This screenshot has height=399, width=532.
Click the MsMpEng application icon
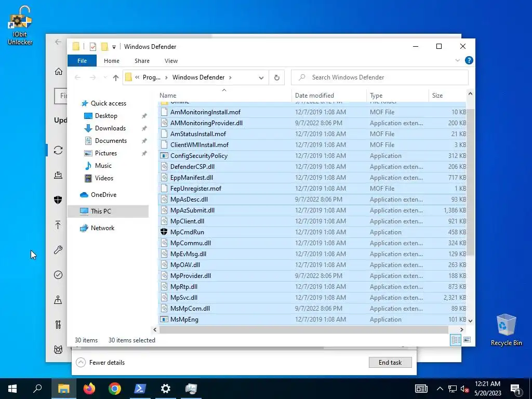tap(164, 320)
